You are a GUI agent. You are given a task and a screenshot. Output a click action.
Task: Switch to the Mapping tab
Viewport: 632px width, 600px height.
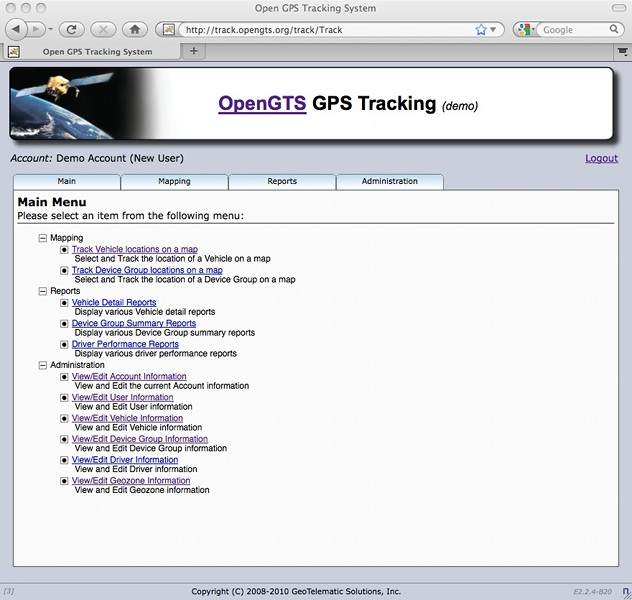click(x=174, y=181)
